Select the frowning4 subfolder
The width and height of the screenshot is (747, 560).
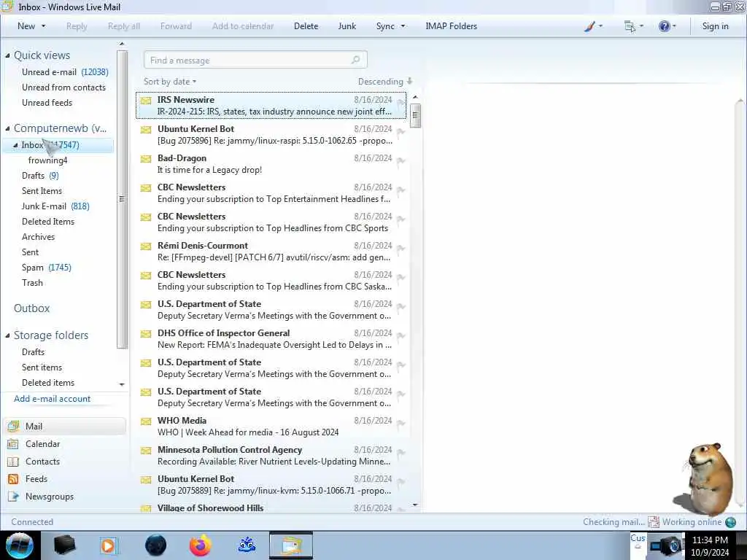click(x=47, y=160)
